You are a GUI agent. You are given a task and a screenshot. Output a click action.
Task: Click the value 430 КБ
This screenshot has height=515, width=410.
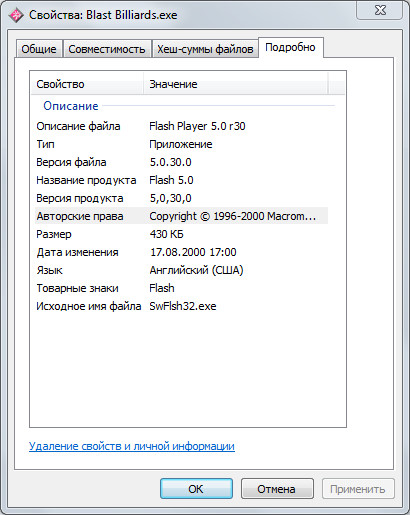(166, 234)
